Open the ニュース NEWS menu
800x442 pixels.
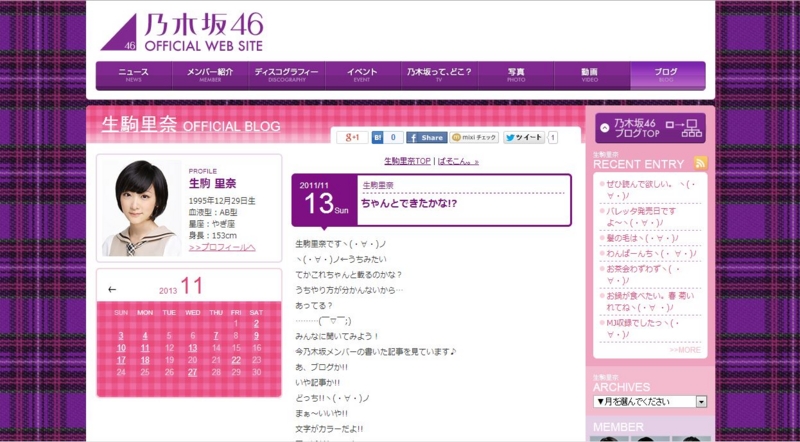pos(134,76)
